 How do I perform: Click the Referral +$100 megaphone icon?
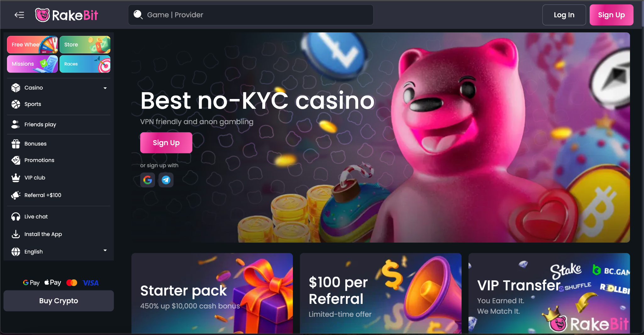(x=16, y=195)
